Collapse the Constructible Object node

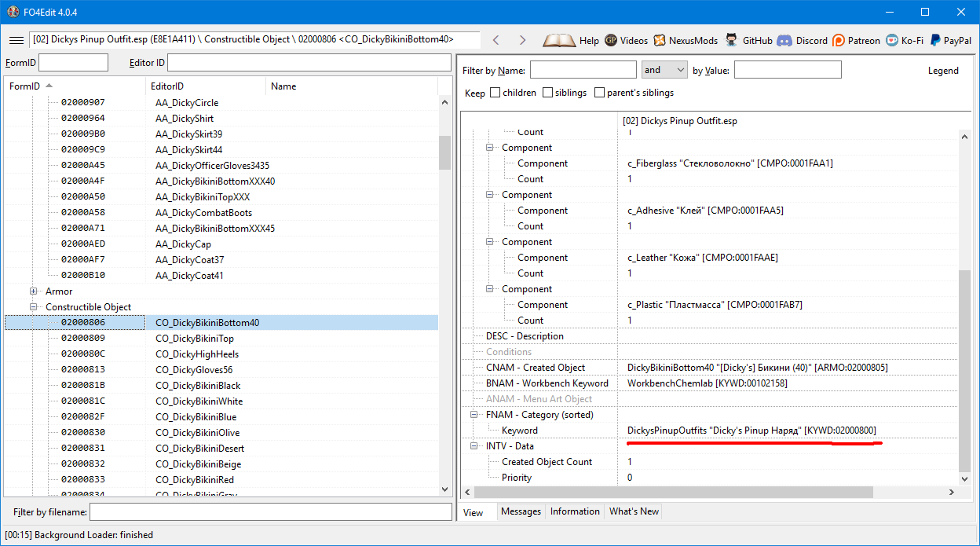pyautogui.click(x=34, y=307)
